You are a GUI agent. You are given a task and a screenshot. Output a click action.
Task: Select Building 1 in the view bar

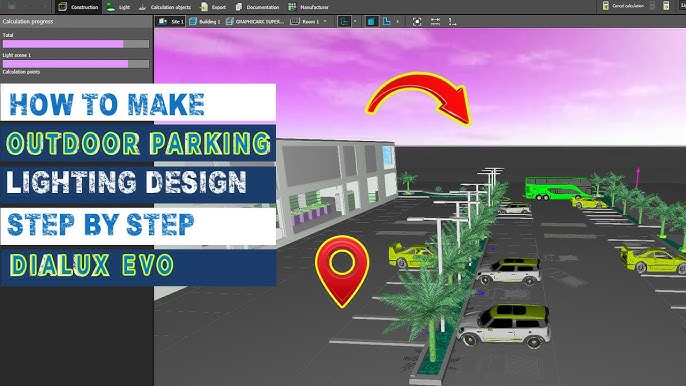204,21
